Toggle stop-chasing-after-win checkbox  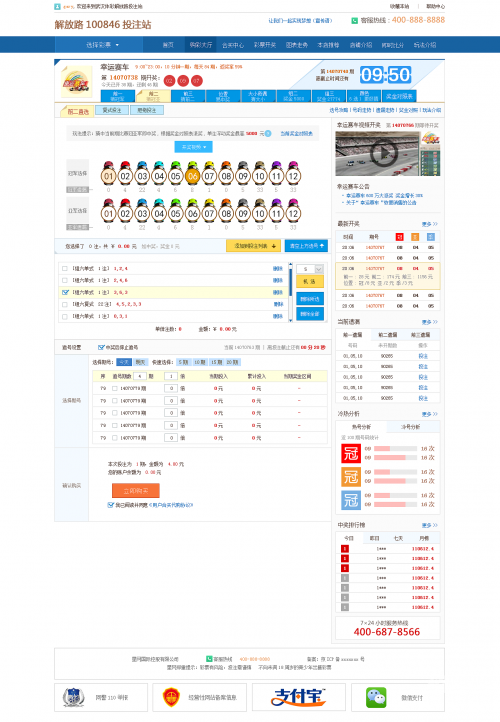[x=101, y=347]
